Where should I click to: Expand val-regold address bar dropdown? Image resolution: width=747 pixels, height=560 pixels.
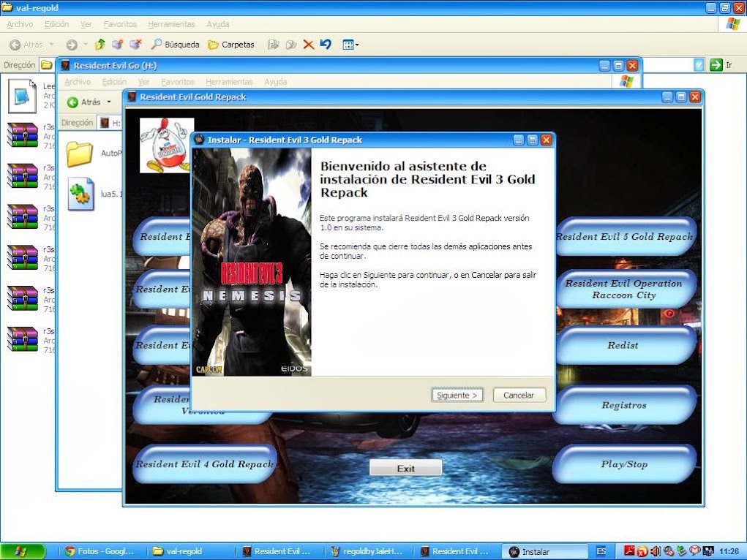point(699,65)
